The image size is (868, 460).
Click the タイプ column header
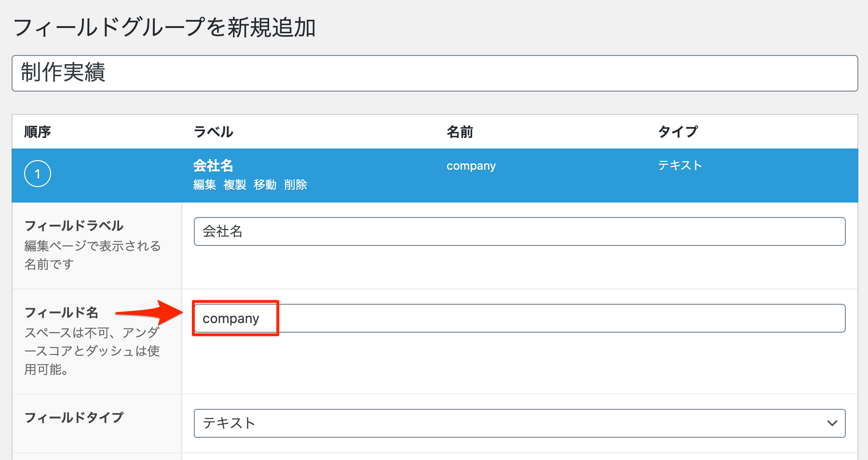coord(678,132)
